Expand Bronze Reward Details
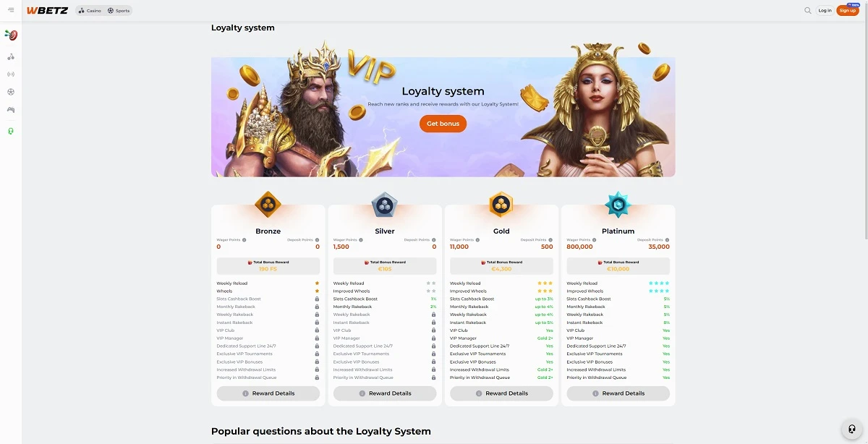The height and width of the screenshot is (444, 868). (x=268, y=393)
